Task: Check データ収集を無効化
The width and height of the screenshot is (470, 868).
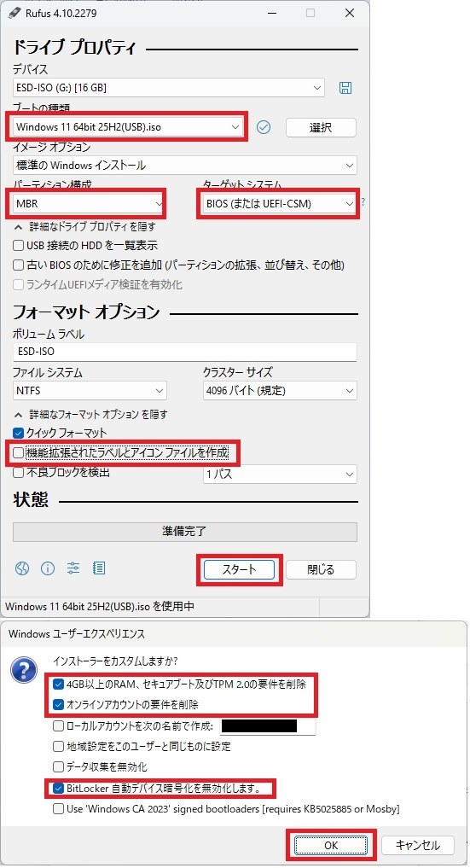Action: [100, 767]
